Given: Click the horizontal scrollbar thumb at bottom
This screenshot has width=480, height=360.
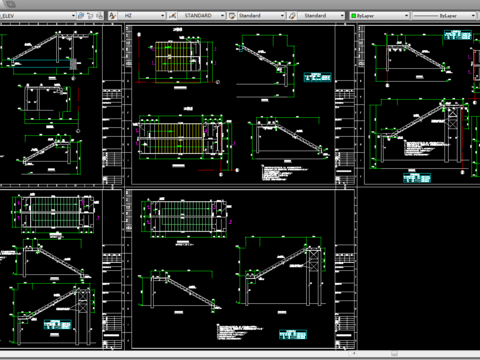Looking at the screenshot, I should [395, 353].
